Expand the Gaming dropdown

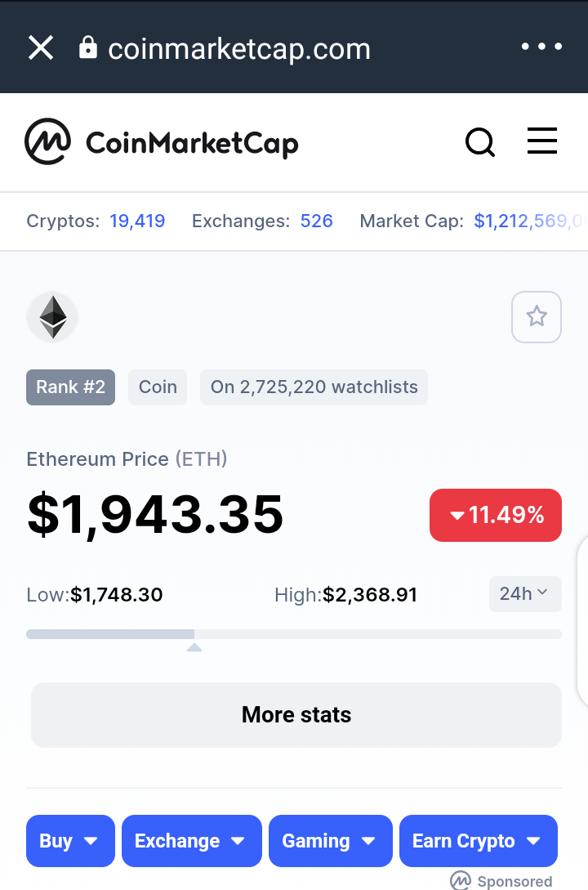(x=331, y=841)
